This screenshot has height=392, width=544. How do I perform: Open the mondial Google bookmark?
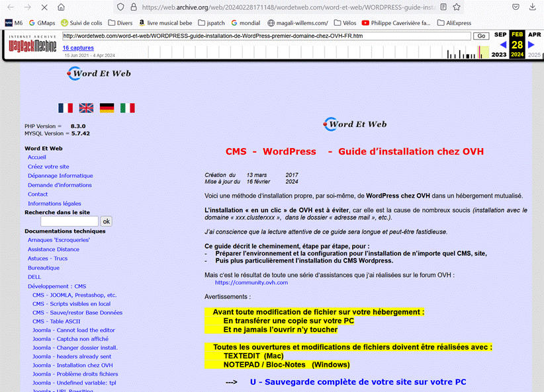(x=246, y=23)
